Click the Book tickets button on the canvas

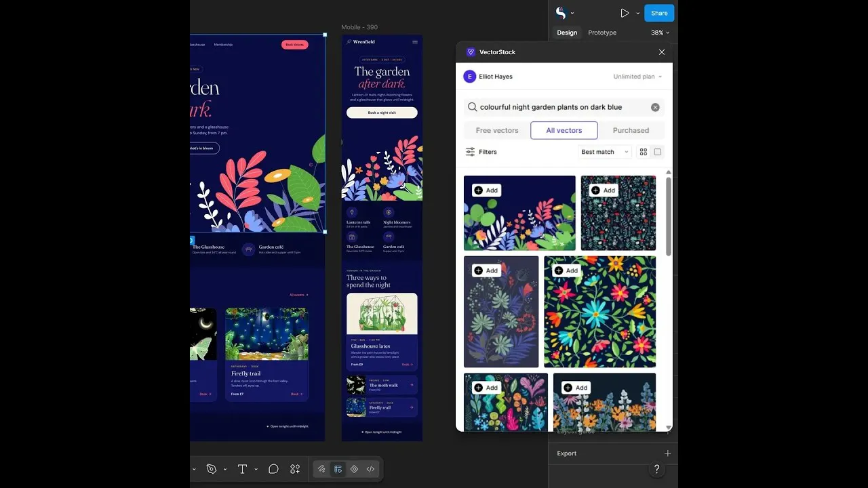click(294, 45)
